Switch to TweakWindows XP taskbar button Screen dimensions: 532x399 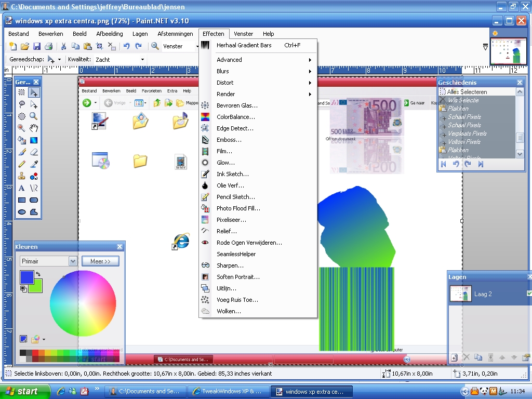point(229,392)
